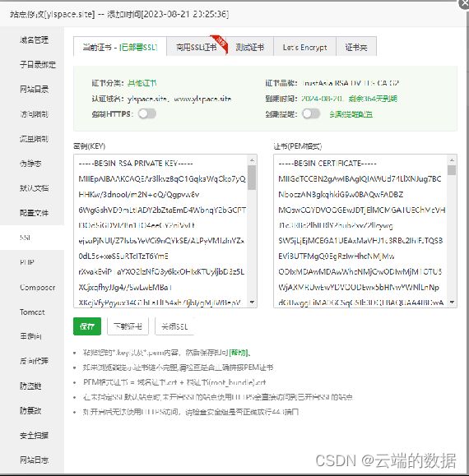Switch to 商用SSL证书 tab
The height and width of the screenshot is (476, 469).
click(196, 47)
